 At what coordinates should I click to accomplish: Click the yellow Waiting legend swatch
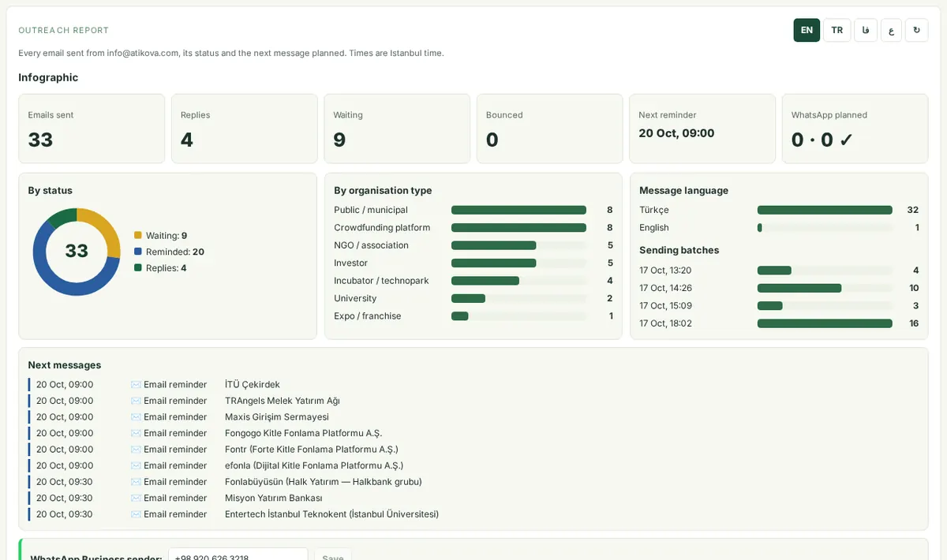point(138,235)
